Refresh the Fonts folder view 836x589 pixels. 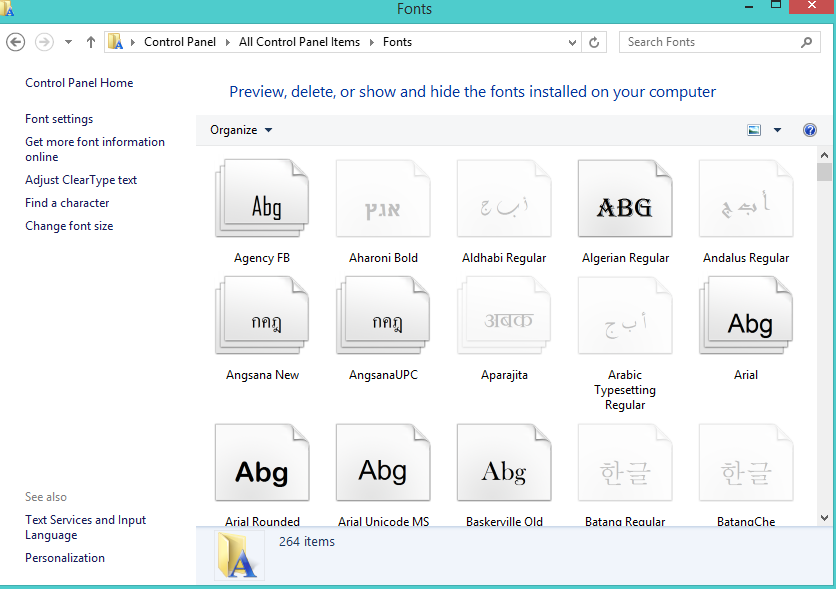click(594, 42)
